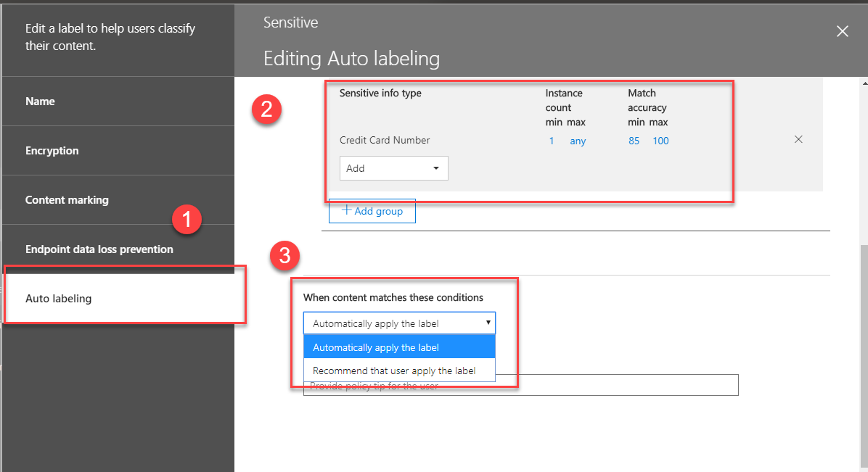Viewport: 868px width, 472px height.
Task: Expand the label action dropdown arrow
Action: tap(488, 322)
